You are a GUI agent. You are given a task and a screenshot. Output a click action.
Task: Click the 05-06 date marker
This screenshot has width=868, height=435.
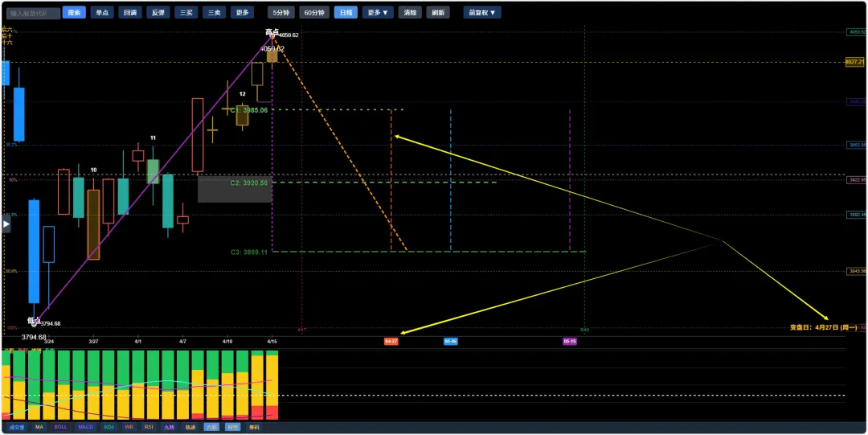451,342
